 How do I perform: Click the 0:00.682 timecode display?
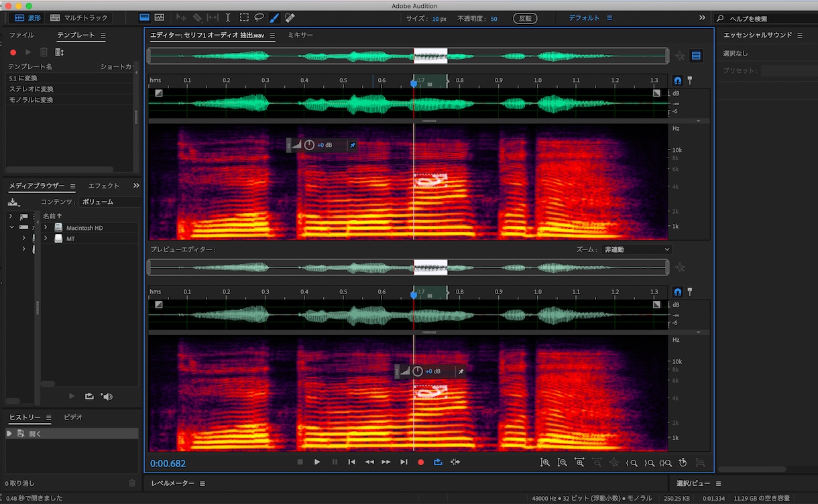[x=168, y=463]
